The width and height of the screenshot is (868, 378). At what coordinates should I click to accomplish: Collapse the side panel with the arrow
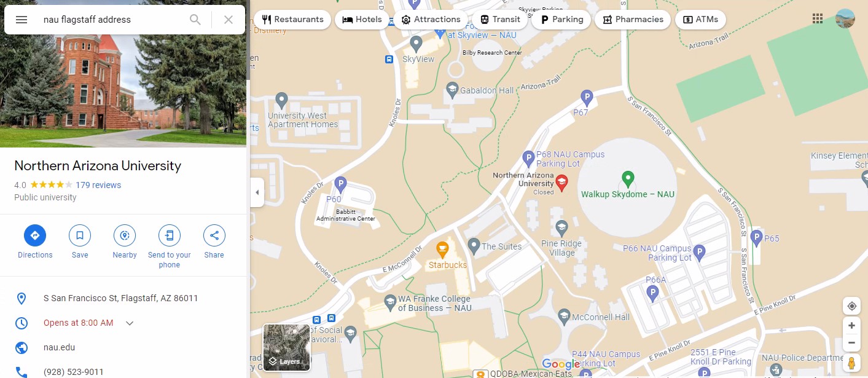(257, 192)
